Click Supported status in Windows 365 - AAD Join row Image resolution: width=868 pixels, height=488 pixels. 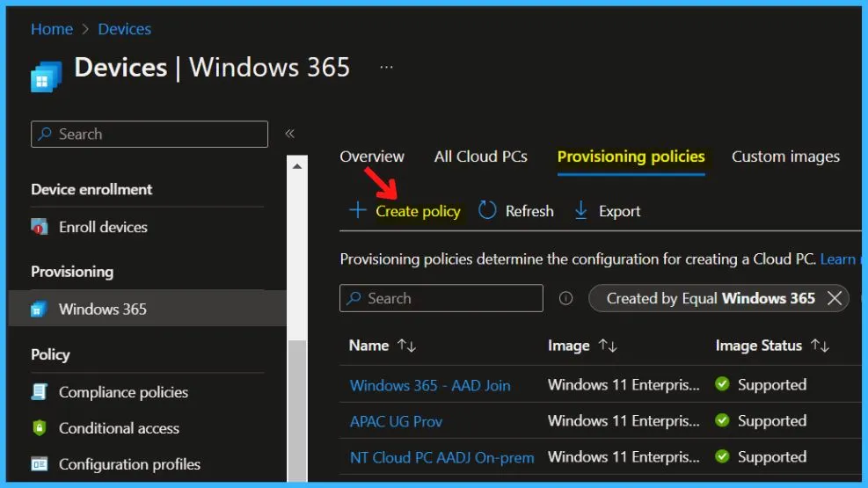(x=771, y=384)
